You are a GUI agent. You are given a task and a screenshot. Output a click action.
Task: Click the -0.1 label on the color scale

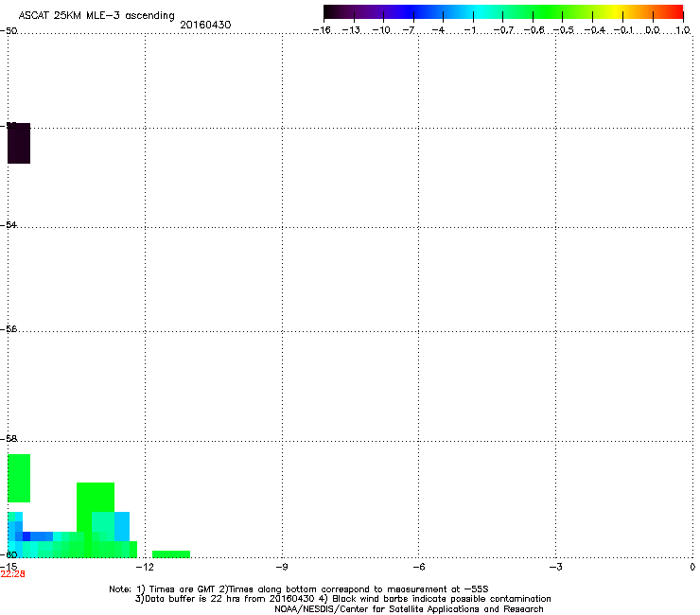click(x=623, y=30)
